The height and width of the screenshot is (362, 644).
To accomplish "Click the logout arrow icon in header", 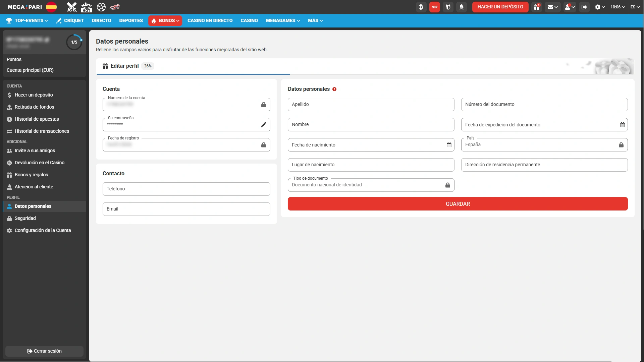I will [584, 7].
